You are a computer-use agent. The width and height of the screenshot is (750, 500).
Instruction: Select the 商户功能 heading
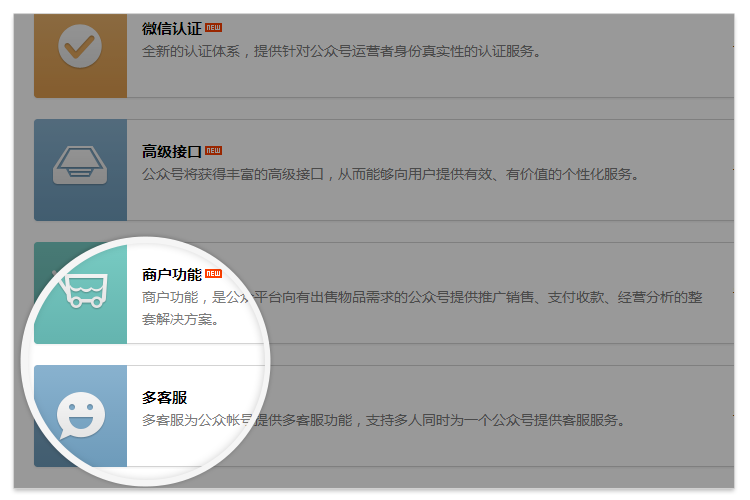tap(172, 275)
